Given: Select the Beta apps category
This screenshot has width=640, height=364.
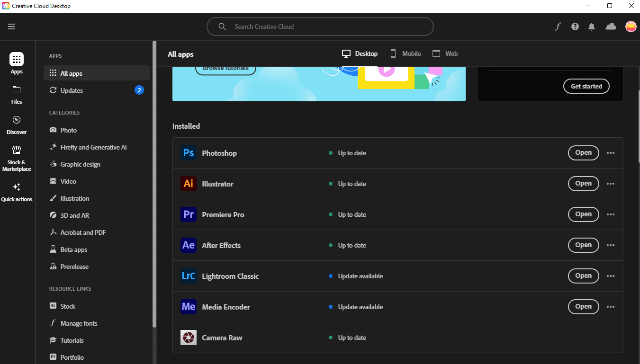Looking at the screenshot, I should (97, 249).
